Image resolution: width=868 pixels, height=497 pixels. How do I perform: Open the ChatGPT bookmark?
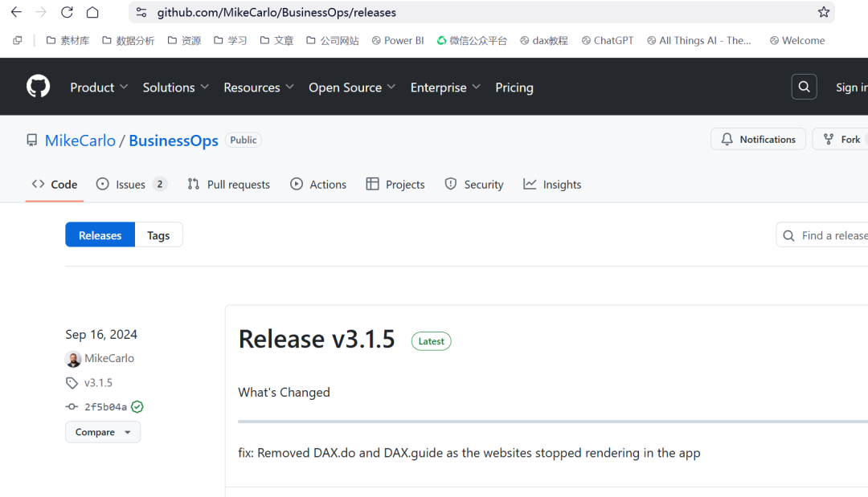pyautogui.click(x=608, y=40)
